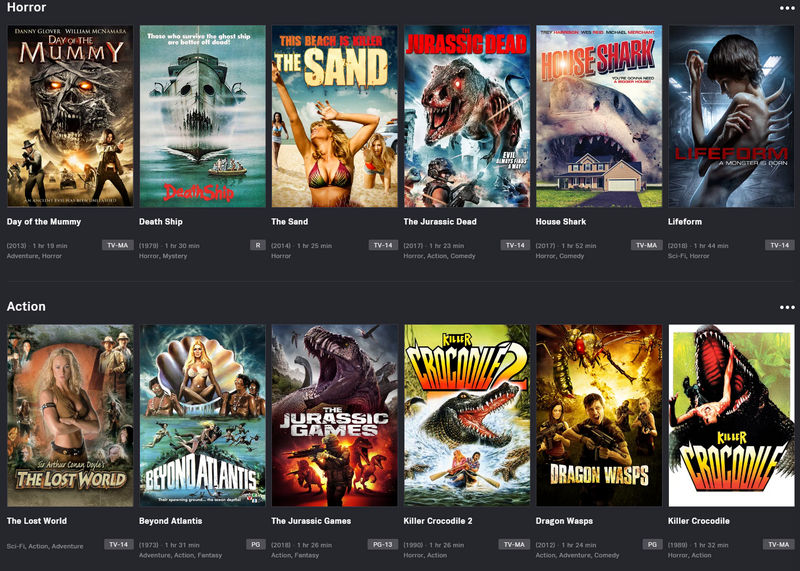Screen dimensions: 800x571
Task: Open the Lifeform movie poster
Action: click(x=732, y=116)
